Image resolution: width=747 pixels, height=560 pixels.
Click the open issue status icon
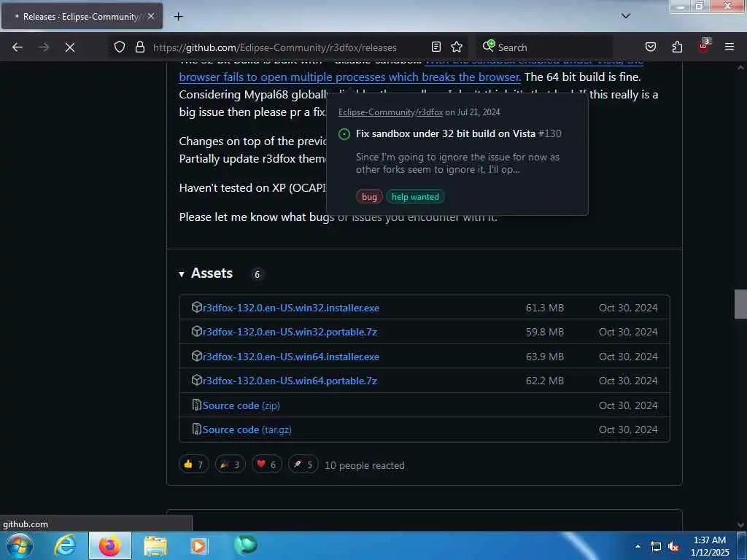point(344,134)
